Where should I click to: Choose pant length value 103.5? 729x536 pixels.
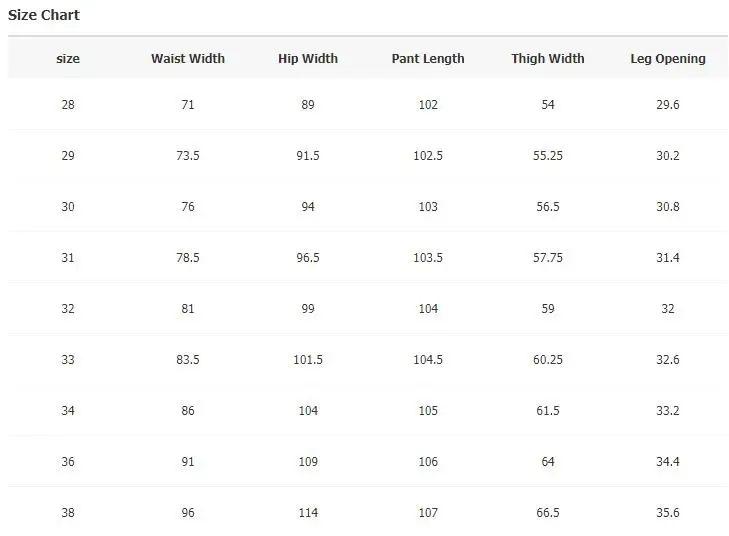point(428,258)
